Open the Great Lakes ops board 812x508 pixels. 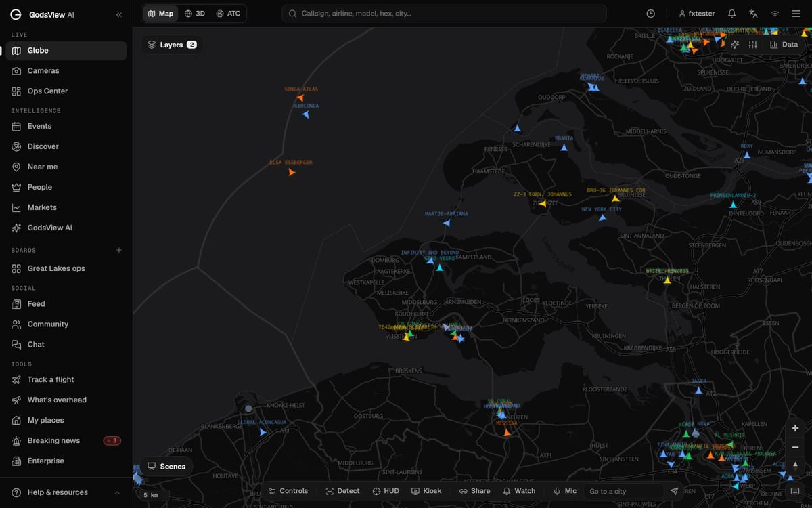[66, 268]
